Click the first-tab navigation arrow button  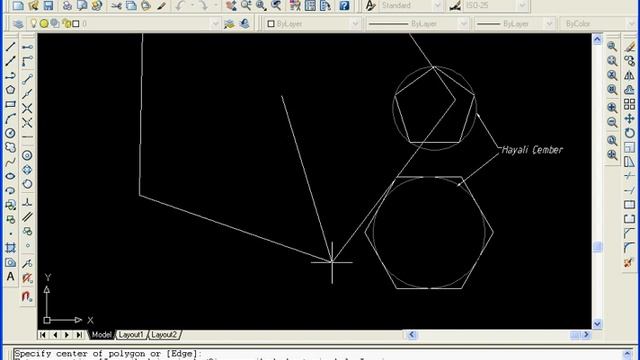42,335
